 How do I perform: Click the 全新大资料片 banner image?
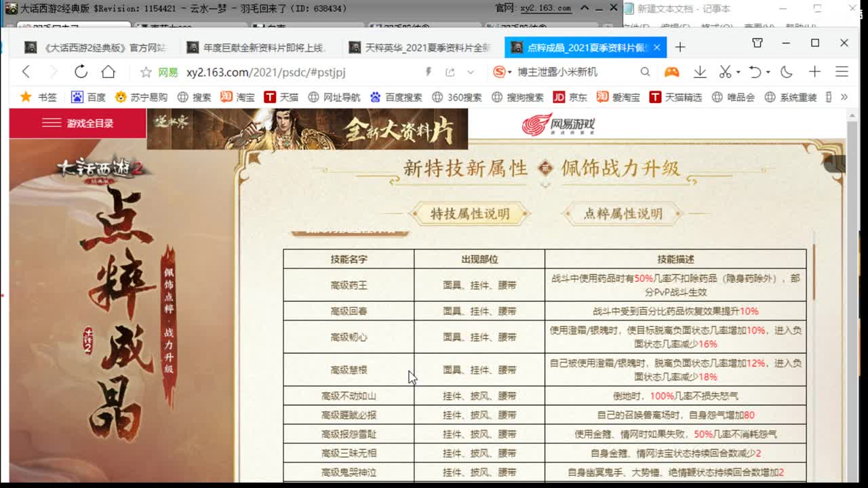(307, 129)
